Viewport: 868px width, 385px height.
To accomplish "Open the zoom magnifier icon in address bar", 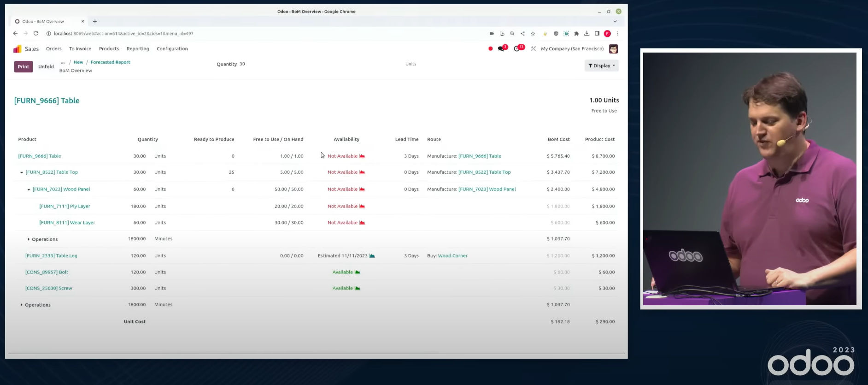I will click(x=512, y=34).
